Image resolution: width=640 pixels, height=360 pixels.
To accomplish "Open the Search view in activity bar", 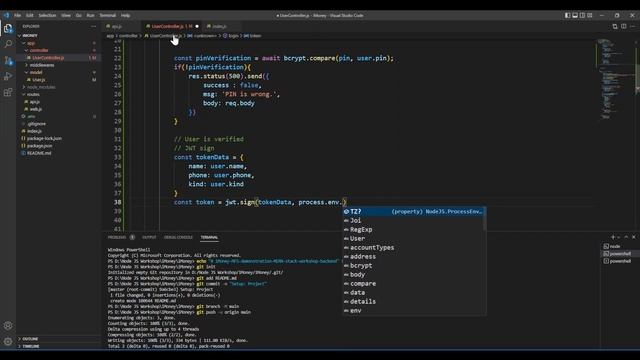I will coord(8,44).
